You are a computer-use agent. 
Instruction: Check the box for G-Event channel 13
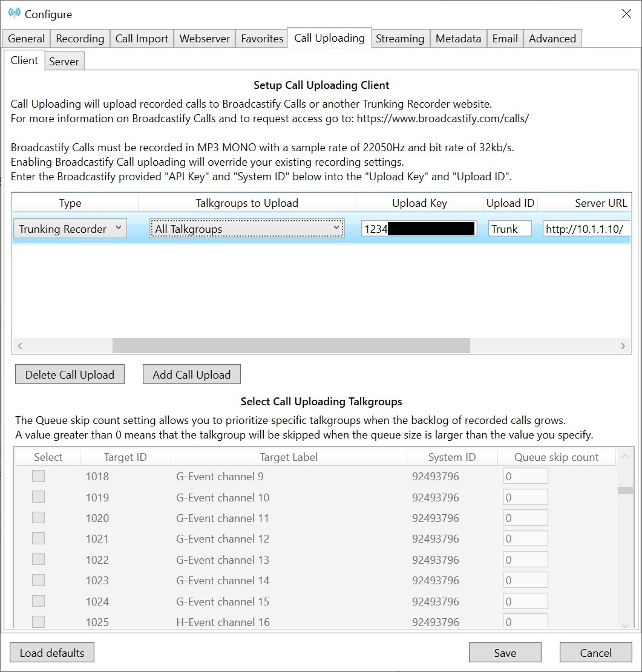click(39, 559)
